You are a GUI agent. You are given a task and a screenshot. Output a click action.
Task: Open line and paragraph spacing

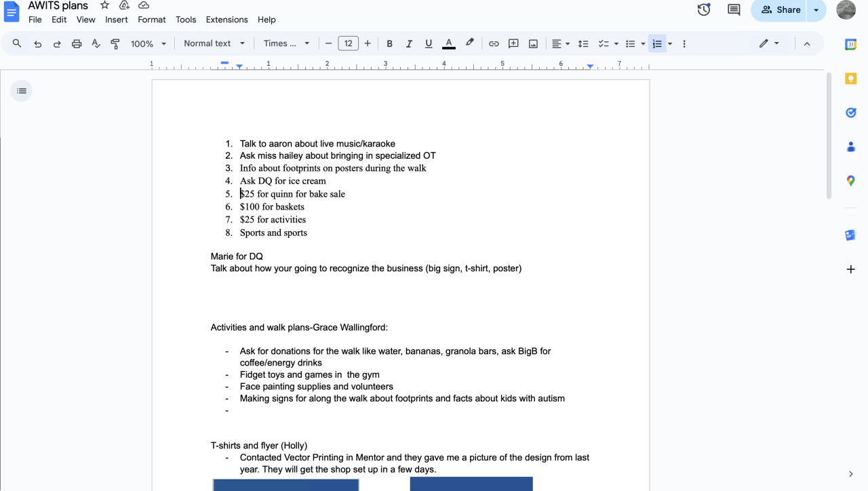pyautogui.click(x=583, y=43)
